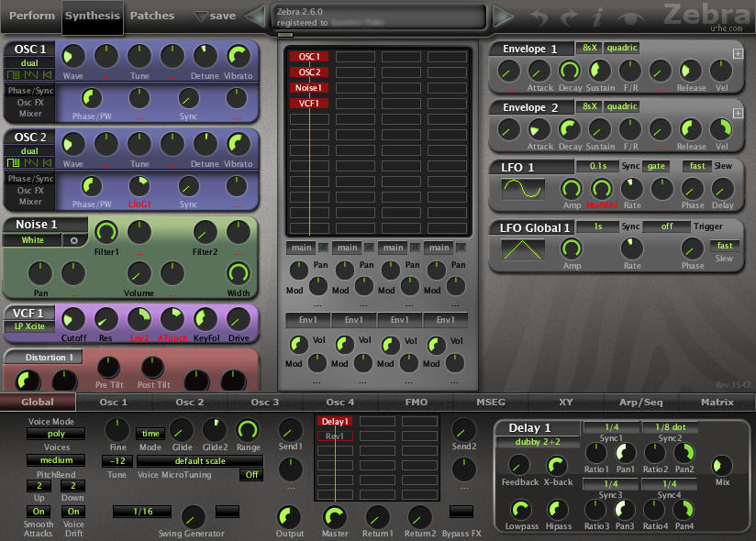Click OSC 1 Phase/Sync page label
The image size is (756, 541).
click(x=30, y=91)
